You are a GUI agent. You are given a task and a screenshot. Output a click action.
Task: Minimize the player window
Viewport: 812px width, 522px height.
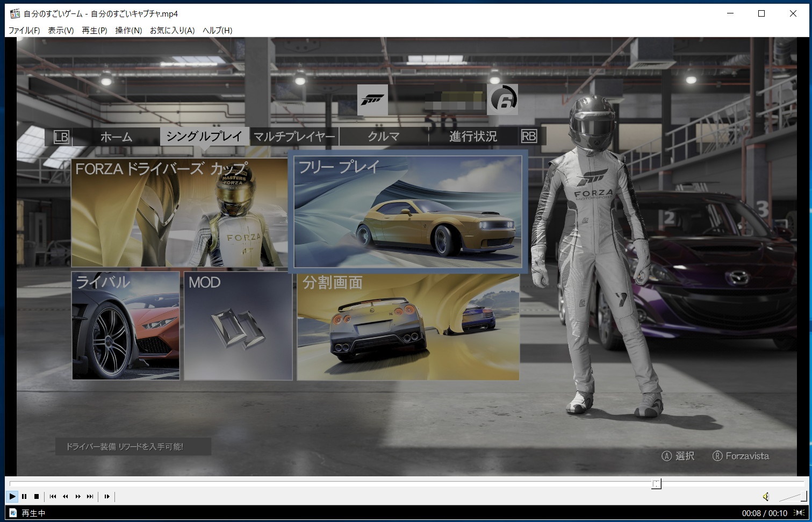[729, 13]
